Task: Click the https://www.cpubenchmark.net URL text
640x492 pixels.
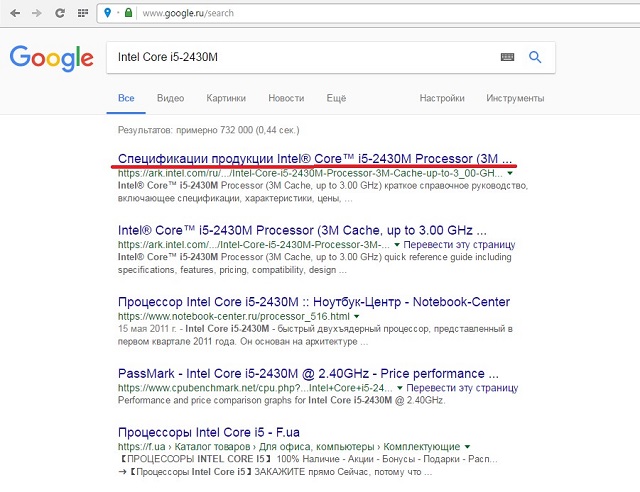Action: [x=255, y=387]
